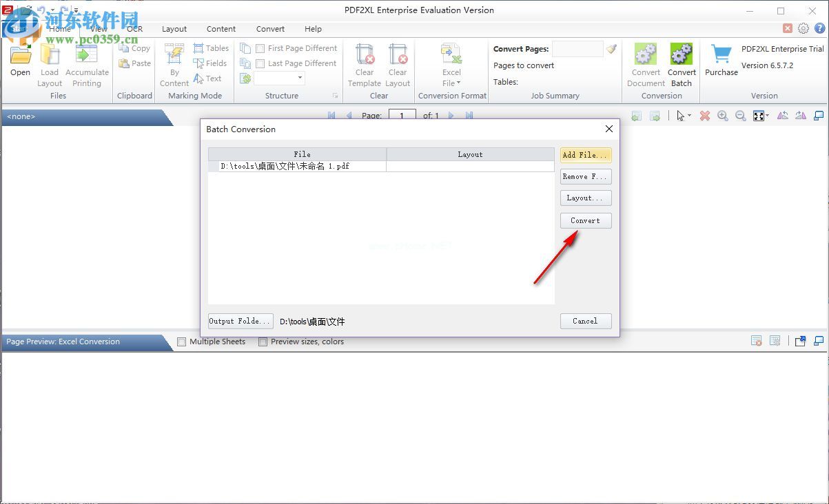829x504 pixels.
Task: Click the File column header
Action: point(298,154)
